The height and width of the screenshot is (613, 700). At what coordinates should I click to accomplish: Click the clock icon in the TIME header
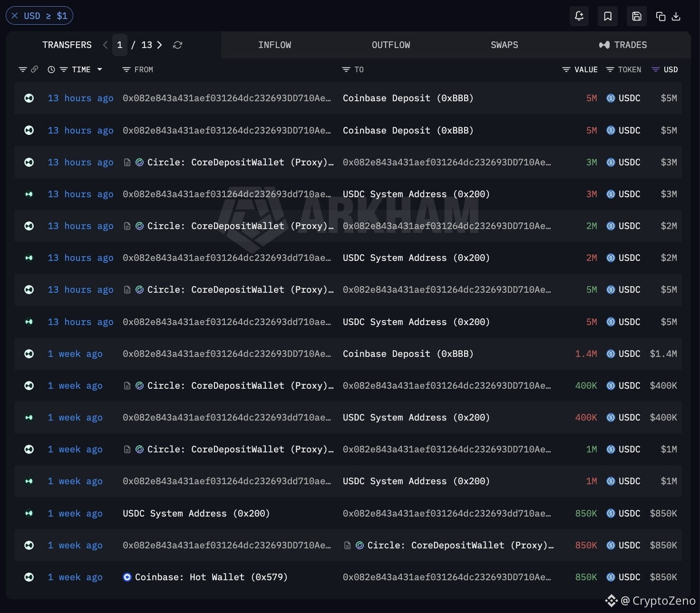51,69
